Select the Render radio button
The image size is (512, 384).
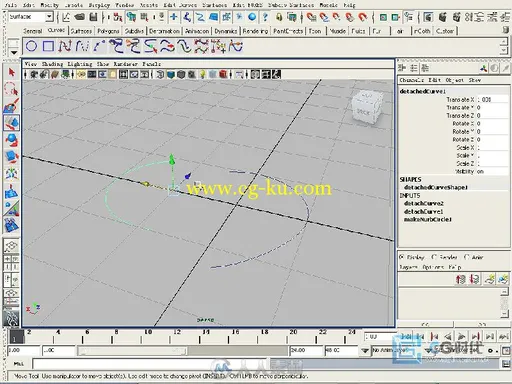pyautogui.click(x=434, y=257)
